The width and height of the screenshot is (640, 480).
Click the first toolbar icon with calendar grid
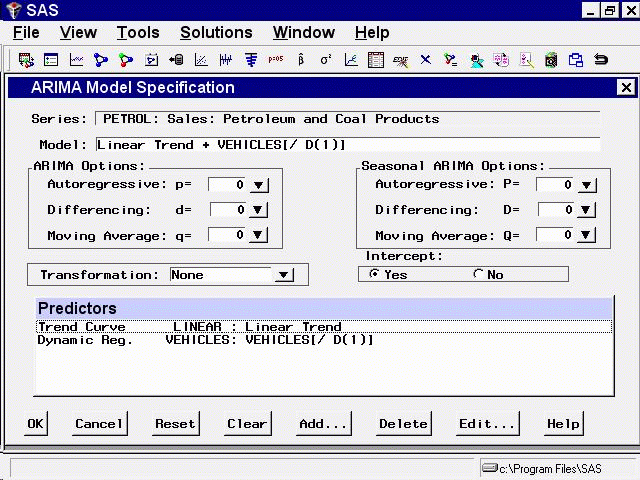(x=26, y=60)
